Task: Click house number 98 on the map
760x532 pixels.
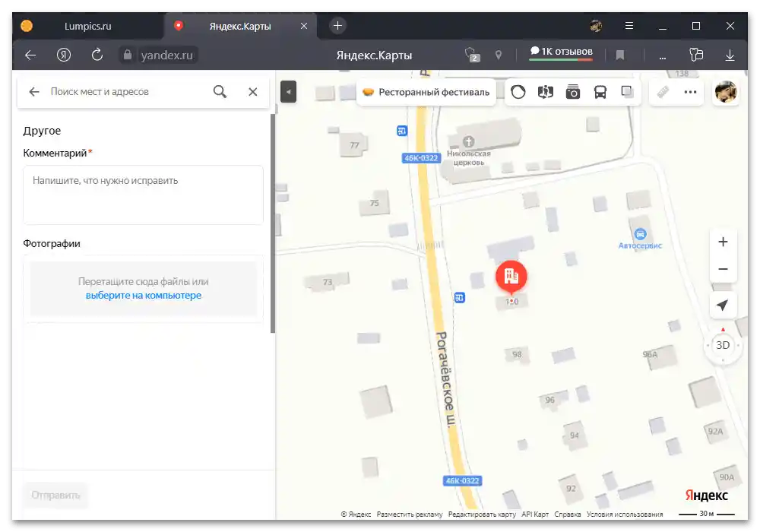Action: pyautogui.click(x=517, y=355)
